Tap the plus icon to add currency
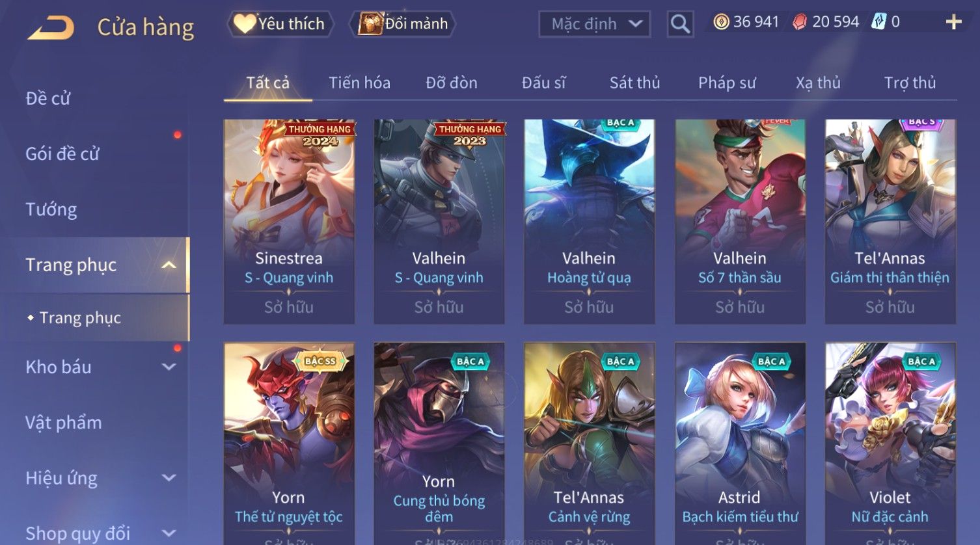The image size is (980, 545). click(x=953, y=22)
